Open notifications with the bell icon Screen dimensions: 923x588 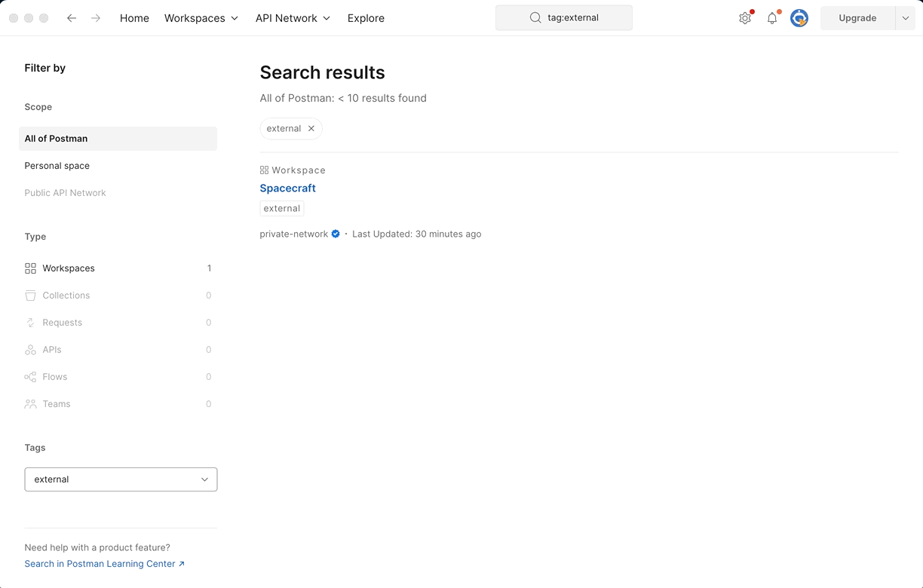tap(772, 17)
